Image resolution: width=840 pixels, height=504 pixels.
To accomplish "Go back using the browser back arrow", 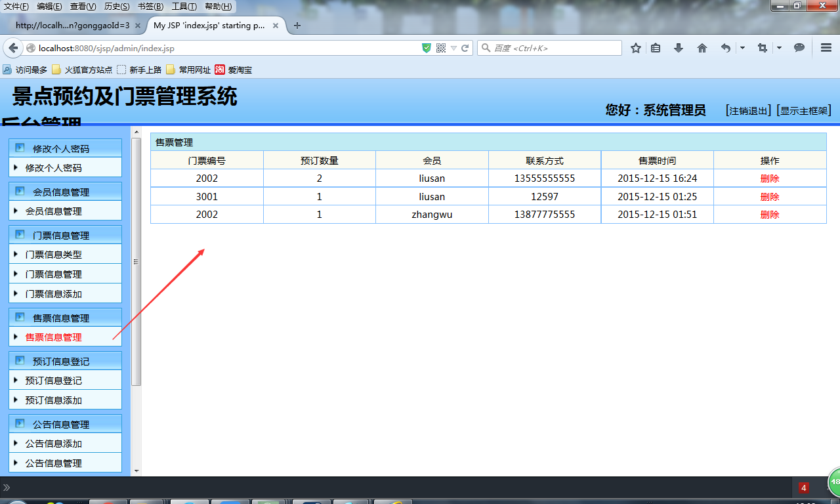I will (12, 48).
